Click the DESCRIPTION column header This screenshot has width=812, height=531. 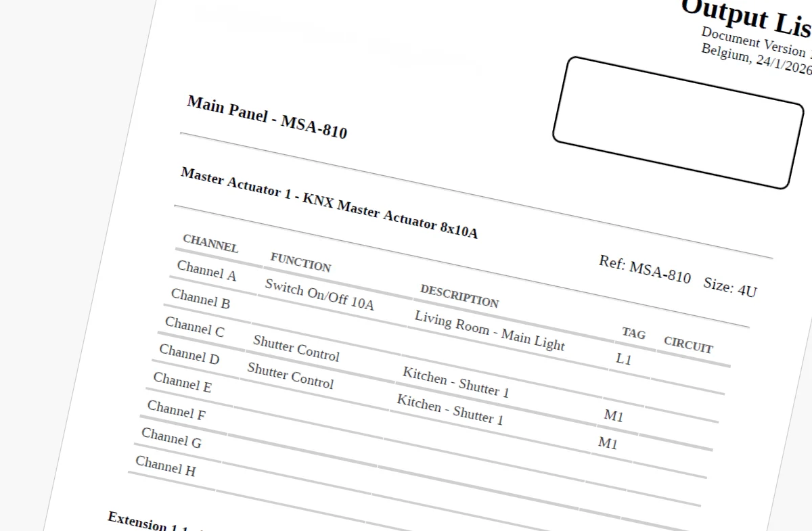459,296
